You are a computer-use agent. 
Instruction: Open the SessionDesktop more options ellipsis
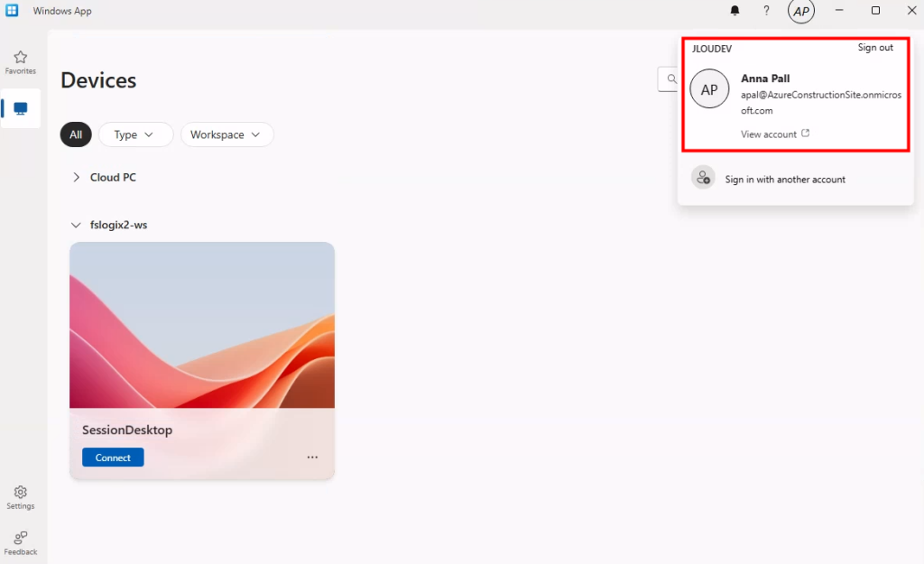[x=312, y=458]
